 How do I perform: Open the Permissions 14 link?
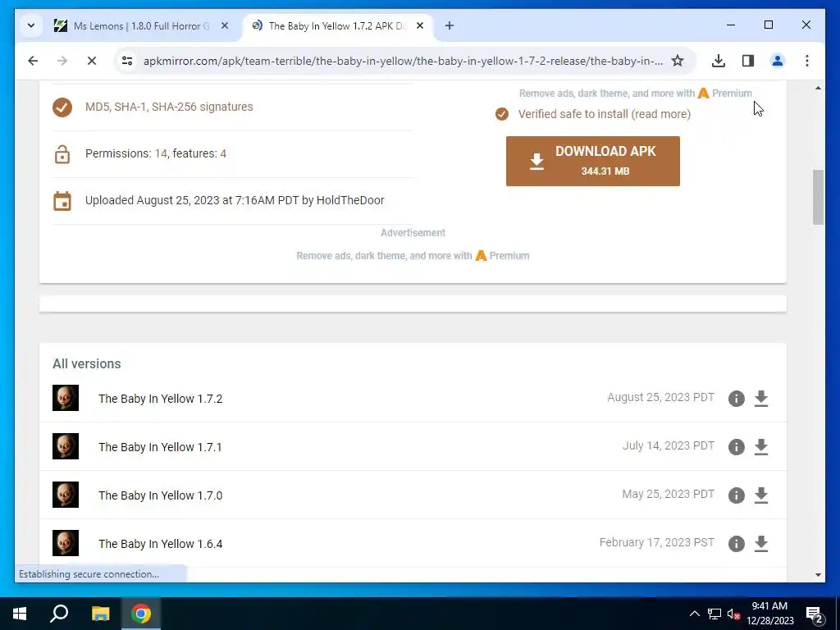[x=161, y=153]
